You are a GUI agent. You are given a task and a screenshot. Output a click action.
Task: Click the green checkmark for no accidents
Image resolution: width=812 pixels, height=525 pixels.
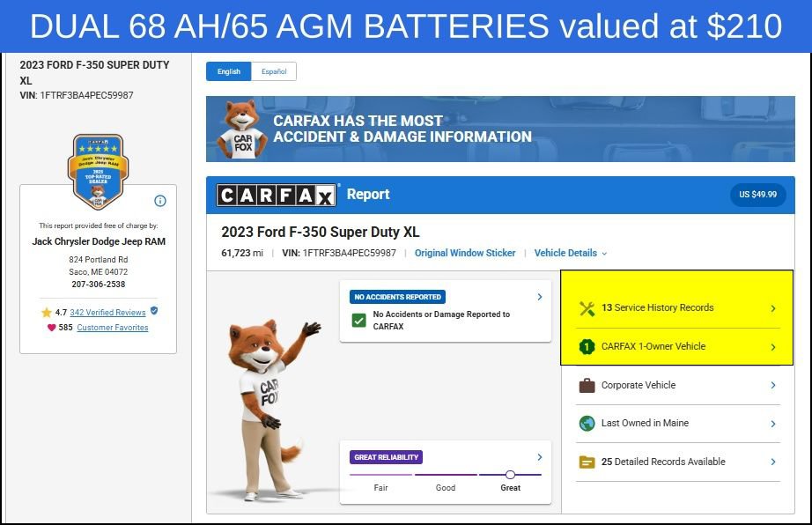point(358,321)
